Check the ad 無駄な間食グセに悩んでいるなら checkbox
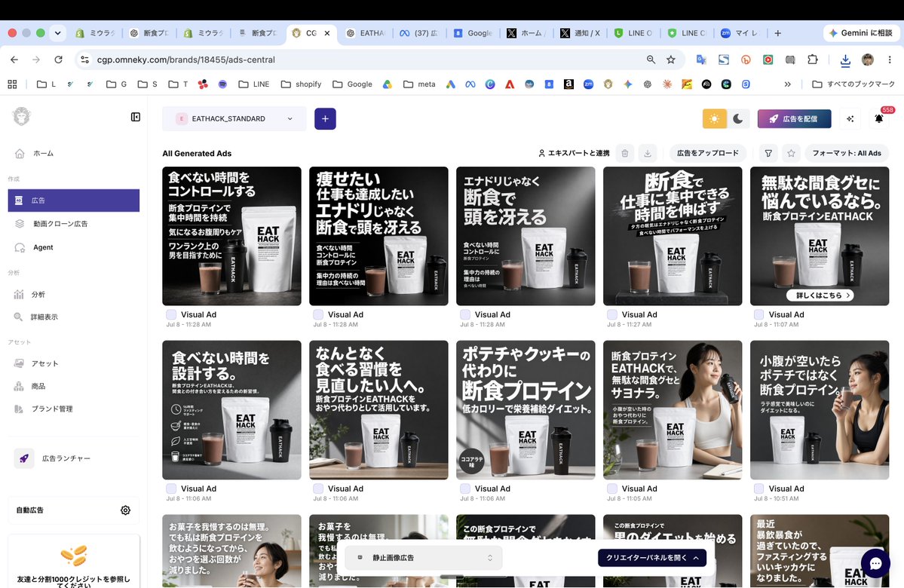 tap(759, 315)
